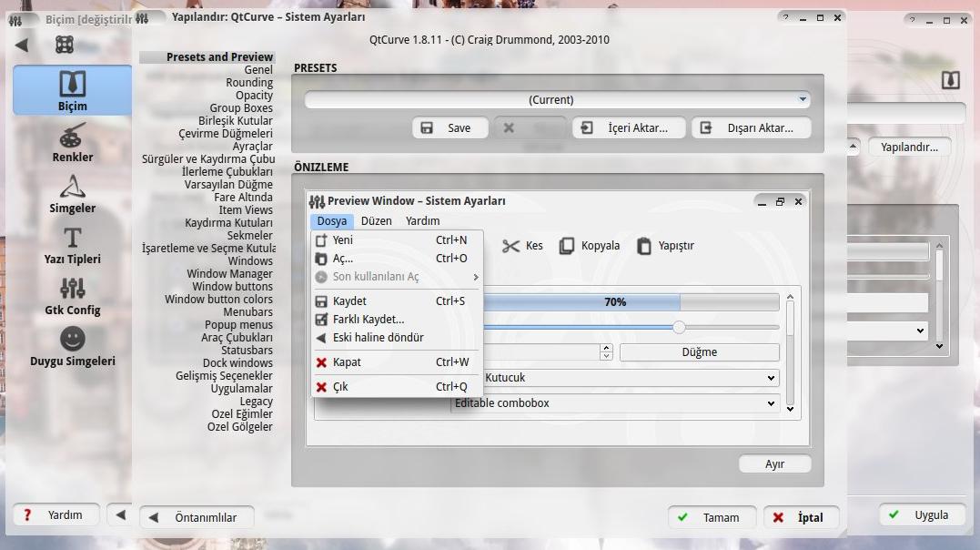Image resolution: width=980 pixels, height=550 pixels.
Task: Click the background window's list scrollbar
Action: [939, 295]
